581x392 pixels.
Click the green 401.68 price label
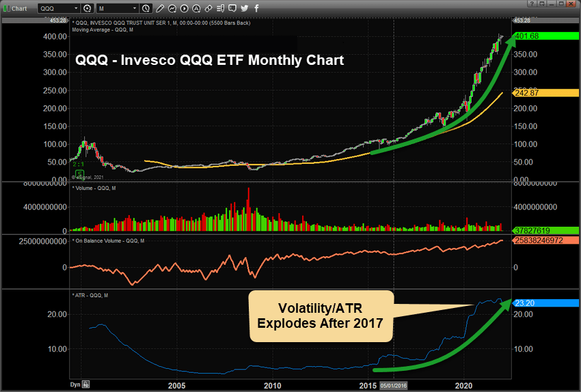[545, 36]
